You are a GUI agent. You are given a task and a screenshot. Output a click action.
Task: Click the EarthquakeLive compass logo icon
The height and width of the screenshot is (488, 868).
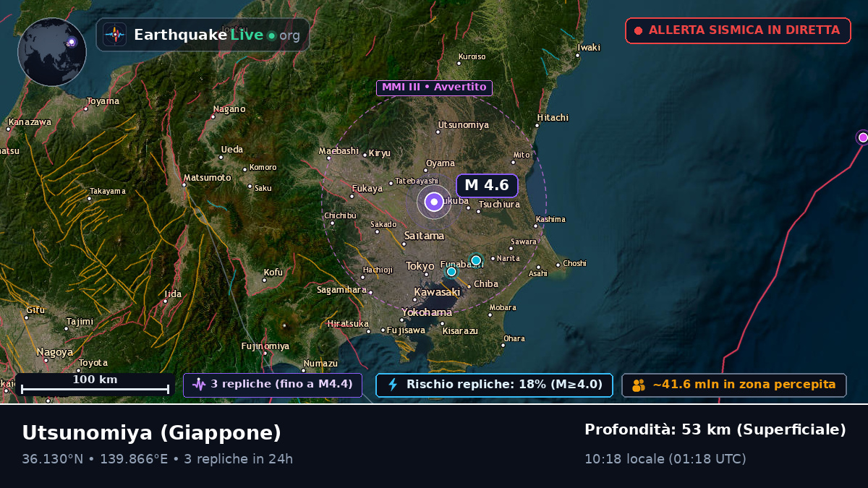click(x=115, y=35)
